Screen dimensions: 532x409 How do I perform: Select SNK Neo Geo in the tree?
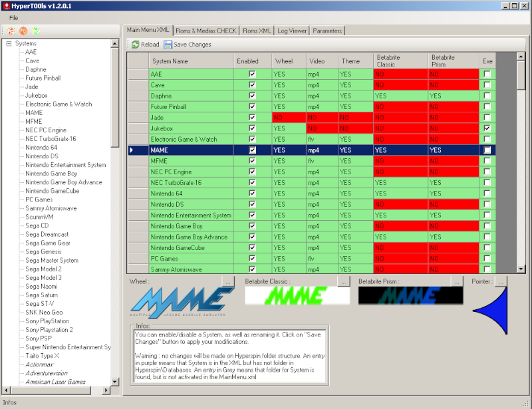point(44,313)
